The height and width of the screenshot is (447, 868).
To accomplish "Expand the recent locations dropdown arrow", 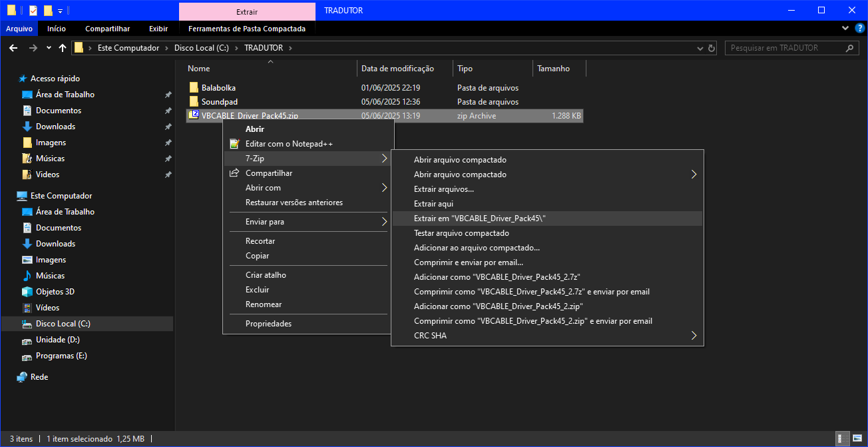I will [49, 48].
